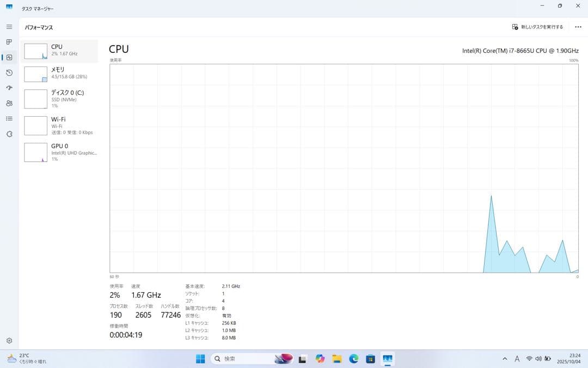Click the Windows Start button
This screenshot has width=588, height=368.
click(x=200, y=359)
